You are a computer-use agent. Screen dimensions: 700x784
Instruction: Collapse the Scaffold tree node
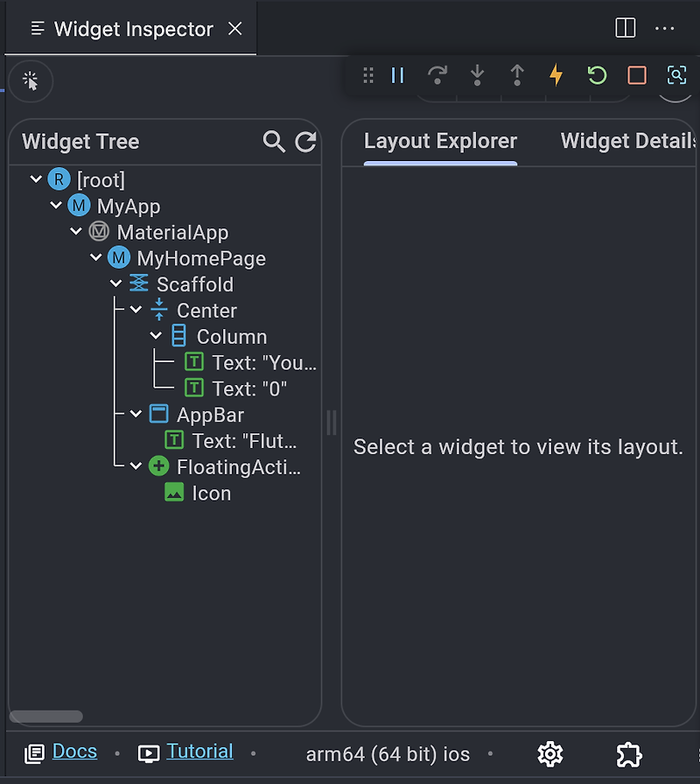click(116, 284)
